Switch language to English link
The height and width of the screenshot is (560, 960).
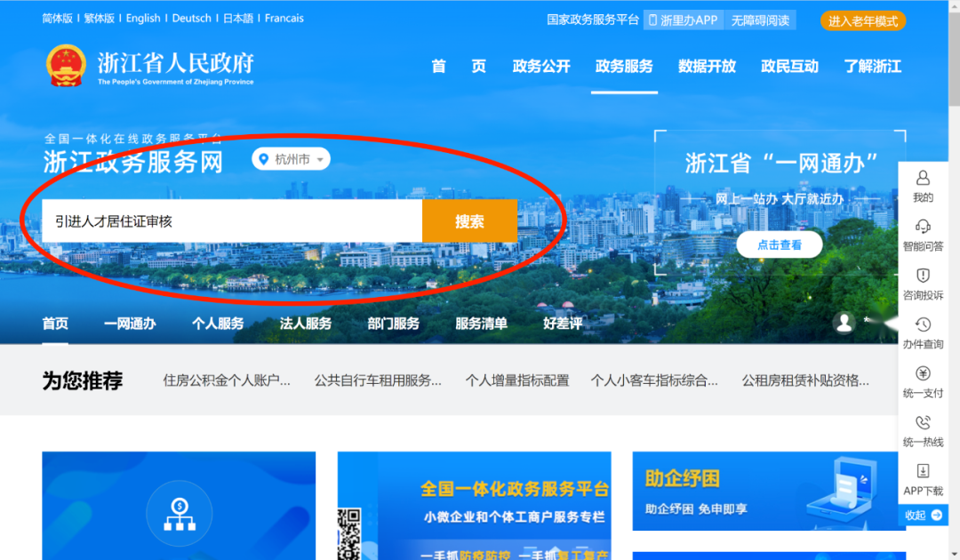click(143, 18)
